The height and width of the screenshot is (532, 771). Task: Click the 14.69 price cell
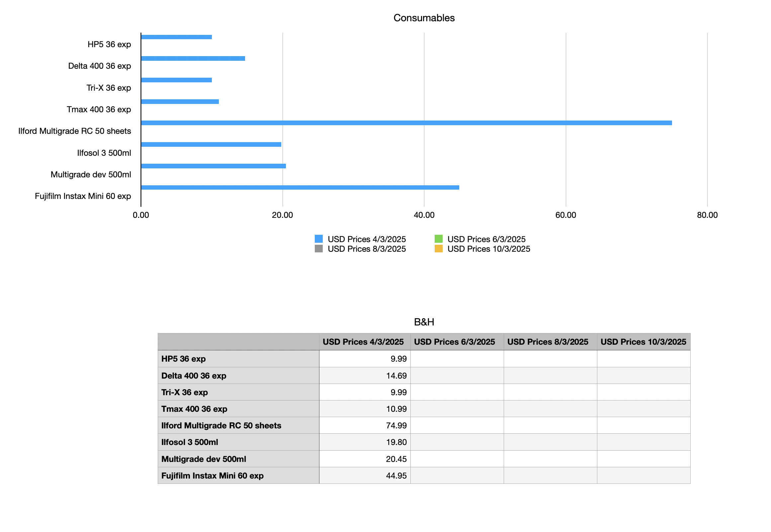coord(365,376)
